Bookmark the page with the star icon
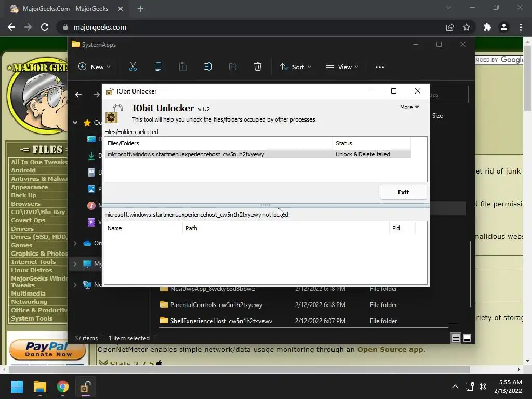Screen dimensions: 532x399 coord(467,27)
